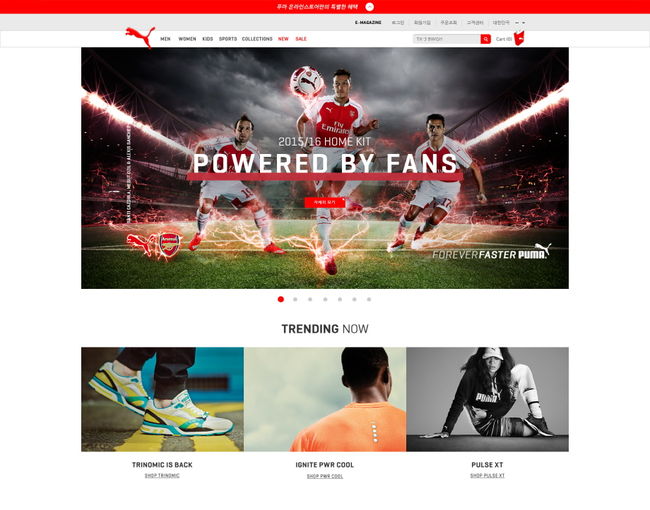
Task: Click inside the search input field
Action: coord(447,39)
